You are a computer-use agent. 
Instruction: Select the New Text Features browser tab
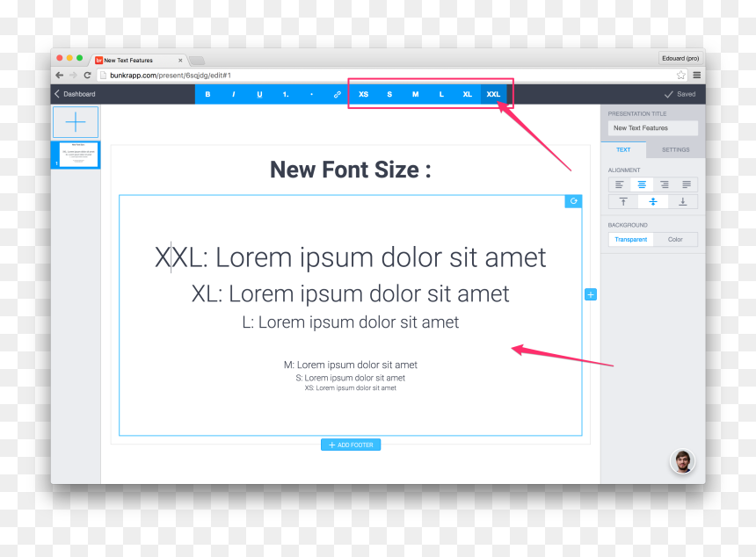138,61
